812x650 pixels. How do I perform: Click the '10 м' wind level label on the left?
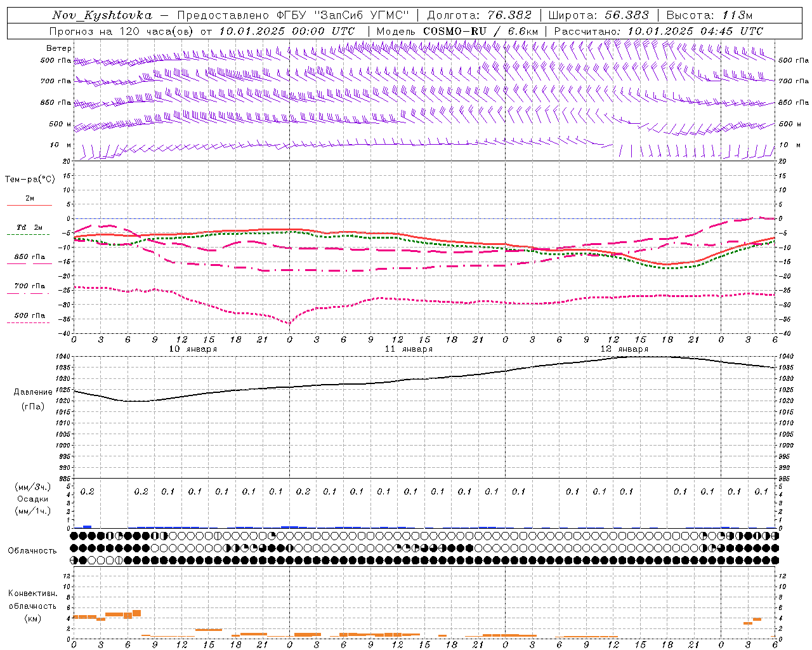click(x=61, y=145)
